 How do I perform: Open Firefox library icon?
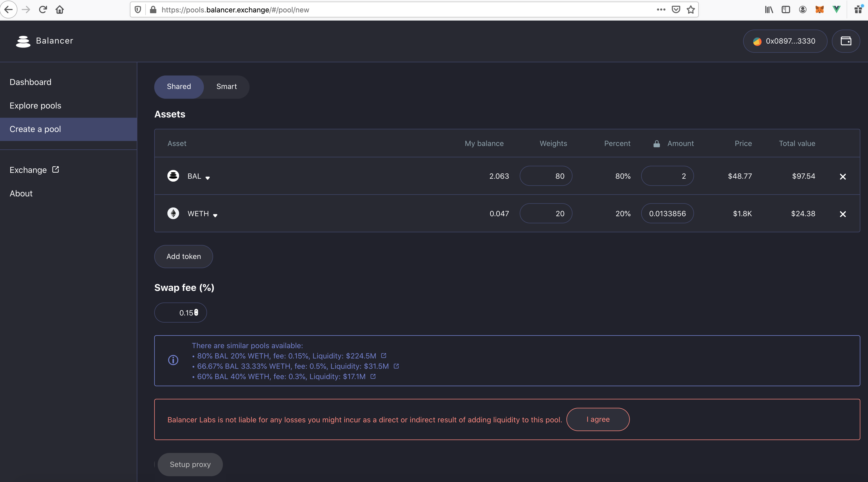pos(769,10)
